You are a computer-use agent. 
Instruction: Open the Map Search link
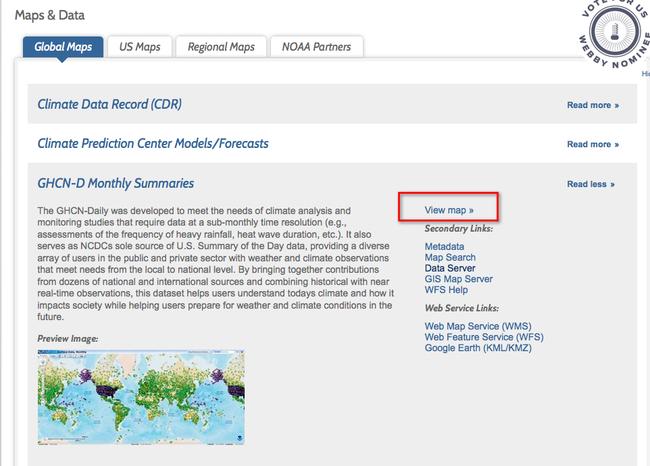(x=450, y=258)
